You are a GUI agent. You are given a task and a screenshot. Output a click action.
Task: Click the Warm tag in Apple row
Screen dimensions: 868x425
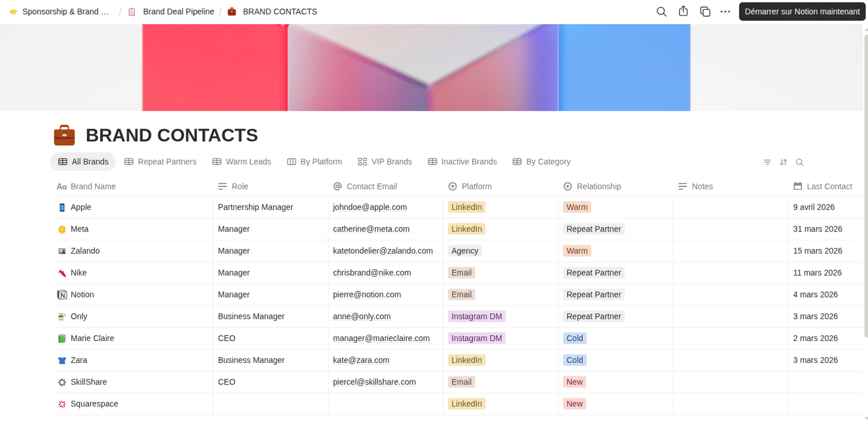click(577, 207)
